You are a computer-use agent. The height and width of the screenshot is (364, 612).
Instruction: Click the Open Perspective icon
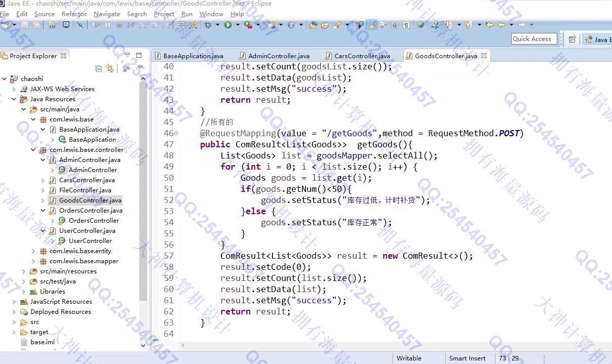pos(572,39)
